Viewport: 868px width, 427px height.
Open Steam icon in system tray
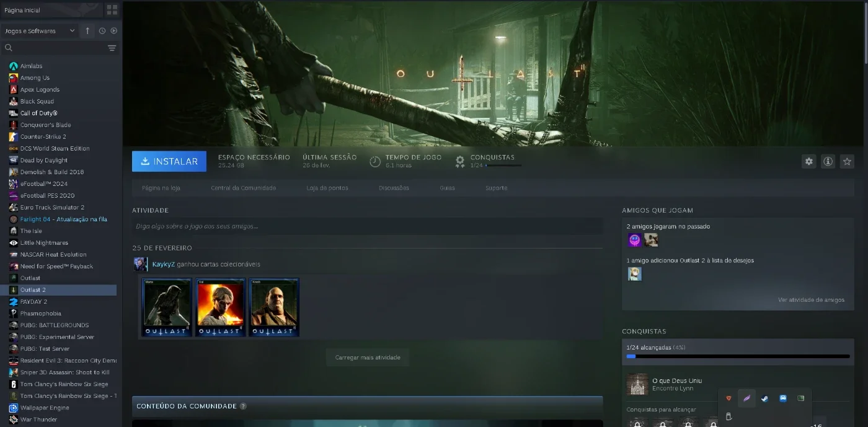point(764,398)
